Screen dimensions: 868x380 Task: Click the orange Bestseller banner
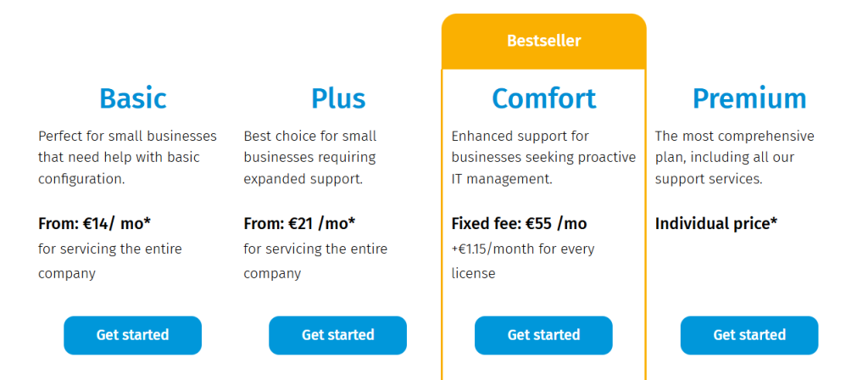543,41
